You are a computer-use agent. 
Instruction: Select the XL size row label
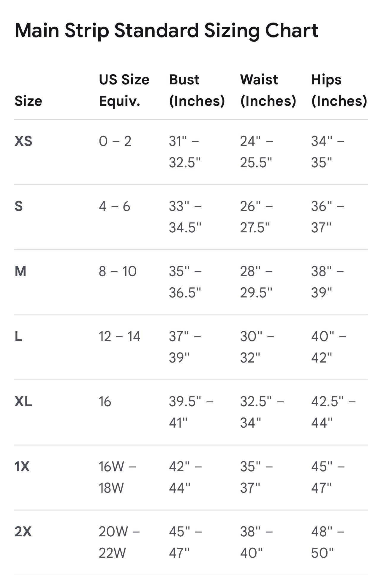click(x=23, y=401)
